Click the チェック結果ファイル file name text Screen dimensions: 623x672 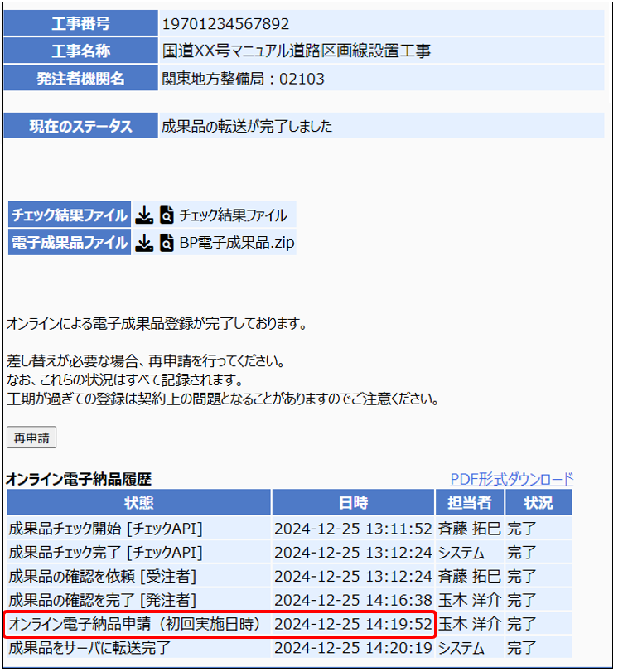click(233, 215)
